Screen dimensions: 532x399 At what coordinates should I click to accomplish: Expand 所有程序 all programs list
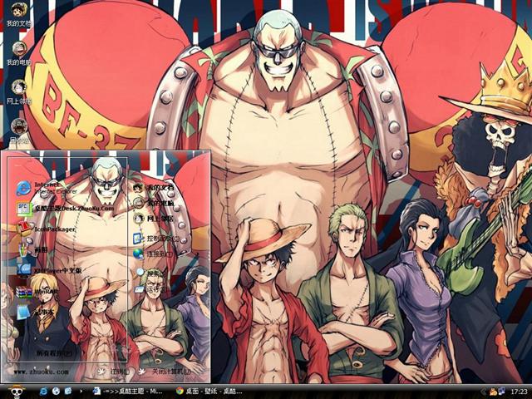54,353
